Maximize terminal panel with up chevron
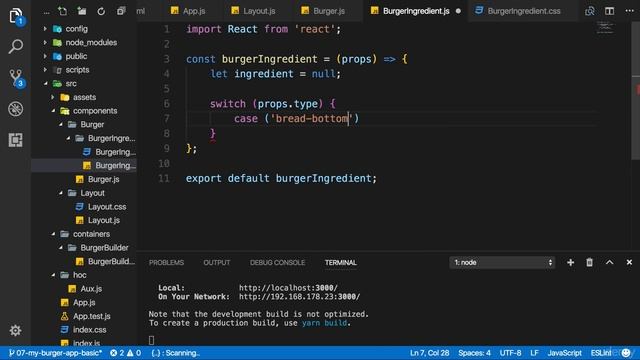The image size is (640, 360). click(609, 262)
